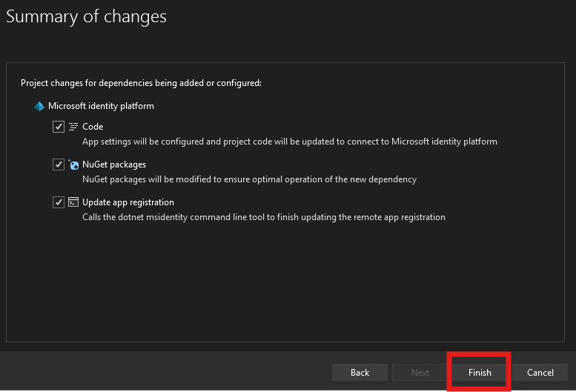Cancel the summary of changes dialog
This screenshot has height=392, width=576.
540,372
